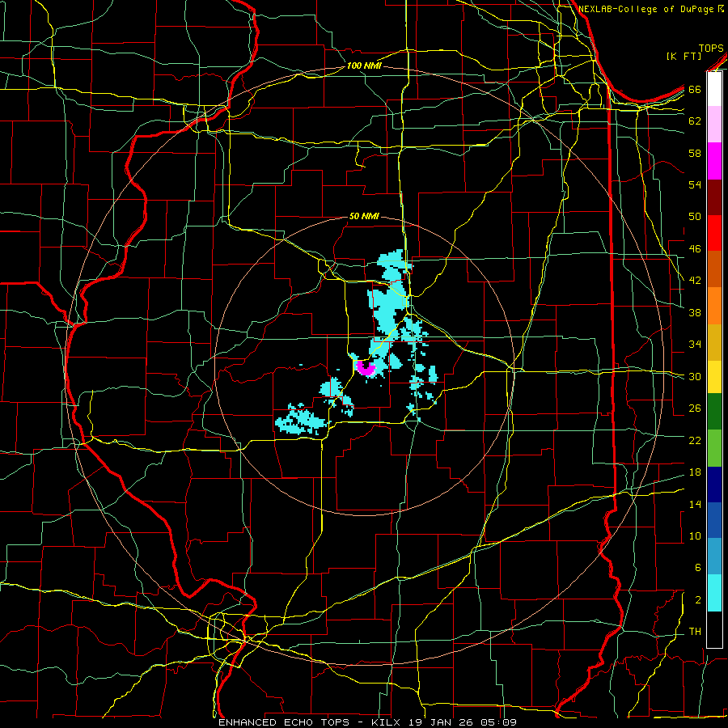This screenshot has width=728, height=728.
Task: Click the legend value "50"
Action: [x=695, y=217]
